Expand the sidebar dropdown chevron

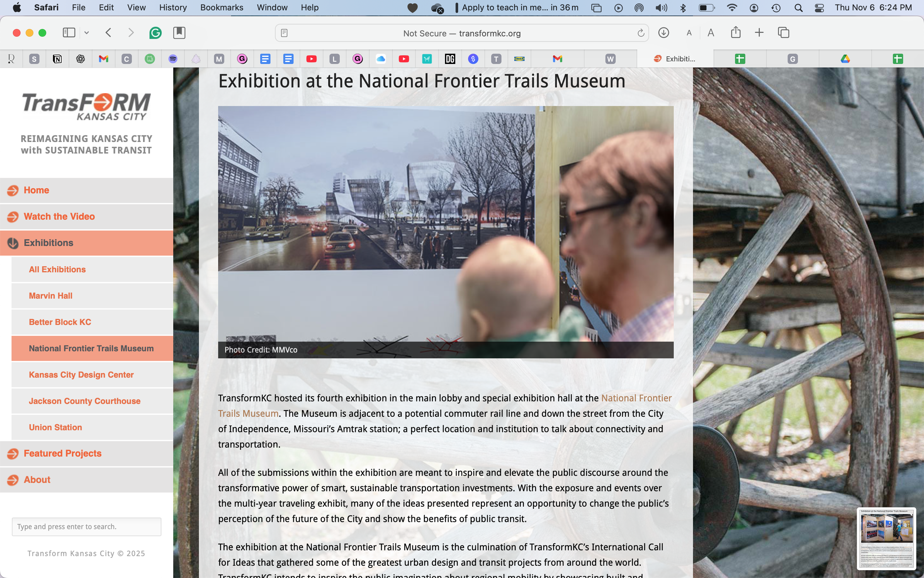87,33
